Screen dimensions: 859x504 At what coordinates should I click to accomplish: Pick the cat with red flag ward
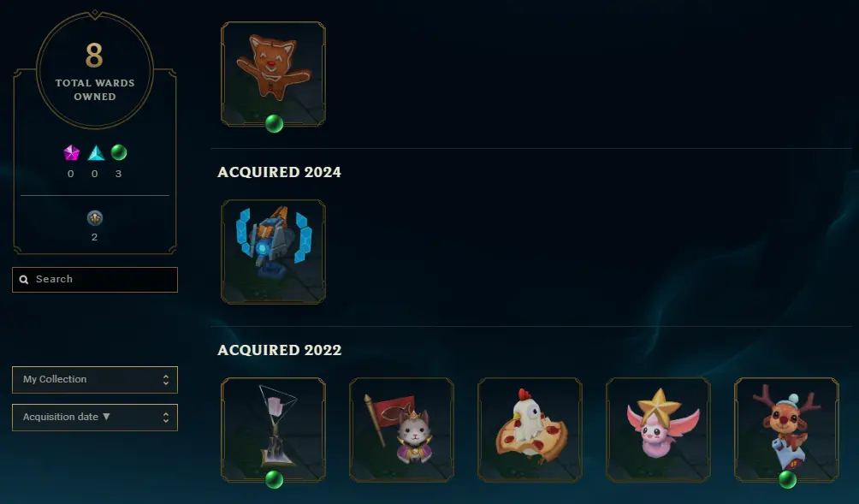(x=401, y=430)
